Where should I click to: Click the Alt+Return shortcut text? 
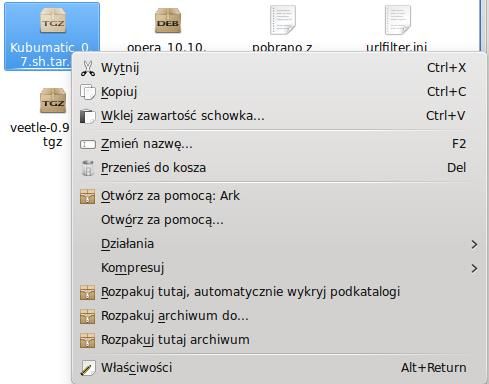(434, 368)
